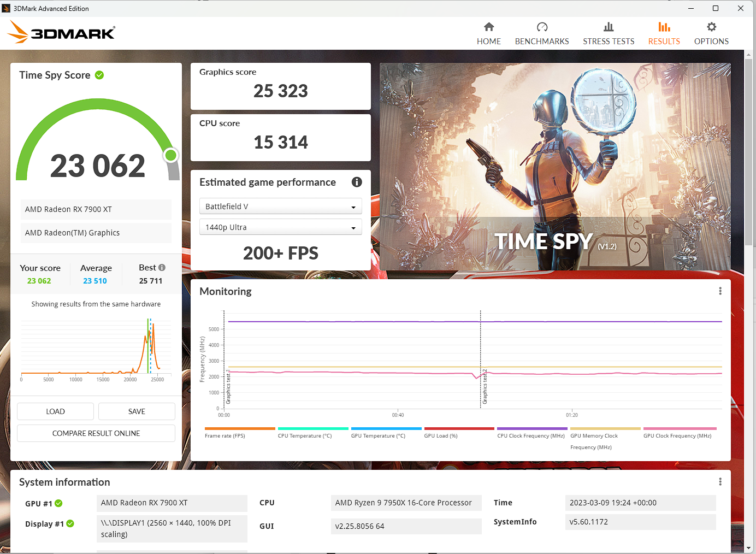Open the System information three-dot menu

click(x=720, y=482)
